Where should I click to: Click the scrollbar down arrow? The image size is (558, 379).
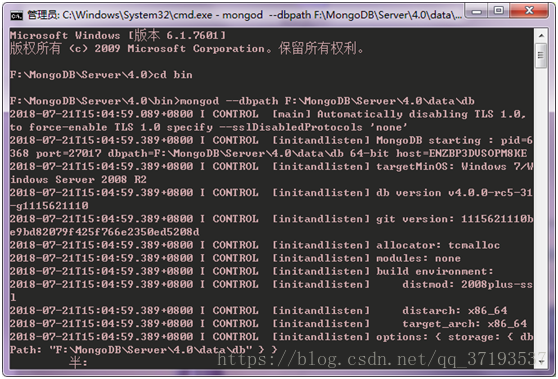coord(541,362)
